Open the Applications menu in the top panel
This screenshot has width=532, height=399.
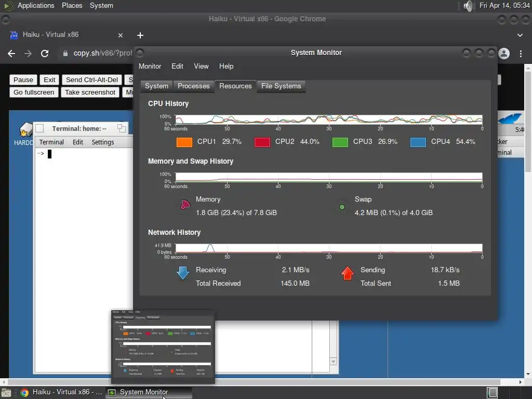[36, 5]
